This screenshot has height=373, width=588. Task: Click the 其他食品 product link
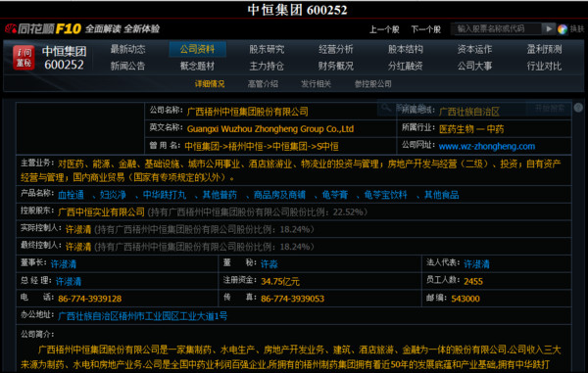click(441, 195)
